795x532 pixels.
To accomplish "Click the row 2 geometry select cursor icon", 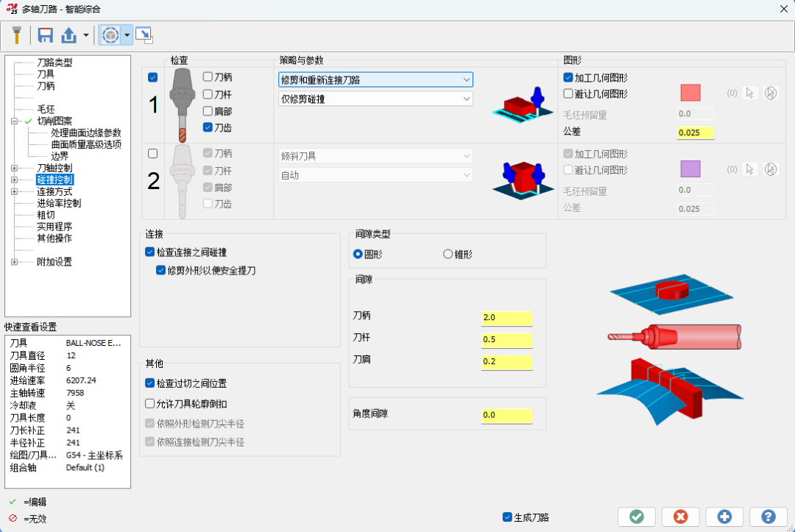I will click(749, 169).
